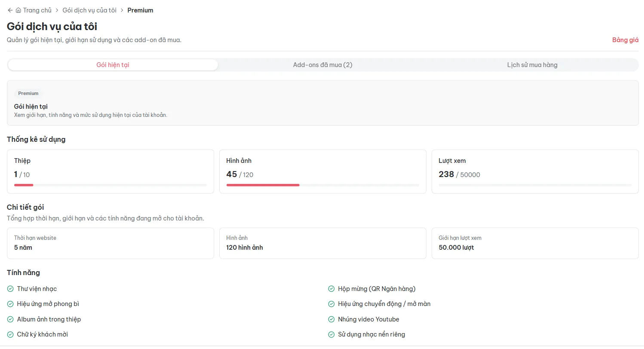
Task: Click the Premium breadcrumb item
Action: pos(140,10)
